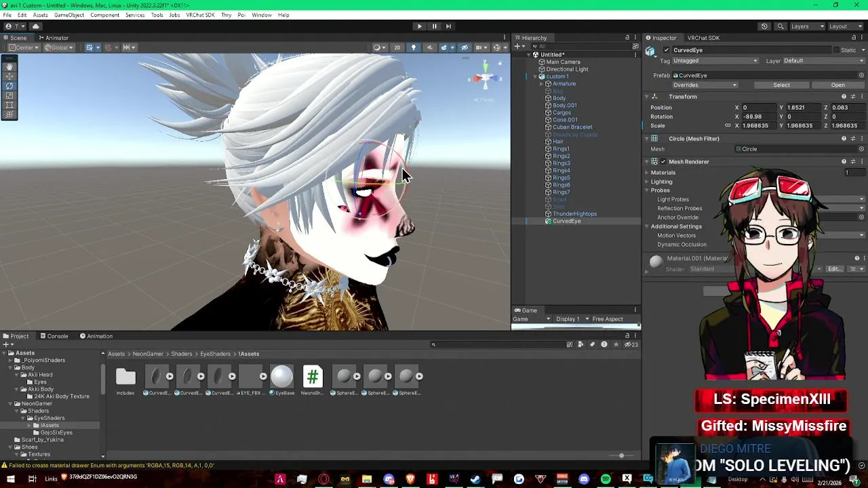
Task: Click the Pause button
Action: (x=434, y=26)
